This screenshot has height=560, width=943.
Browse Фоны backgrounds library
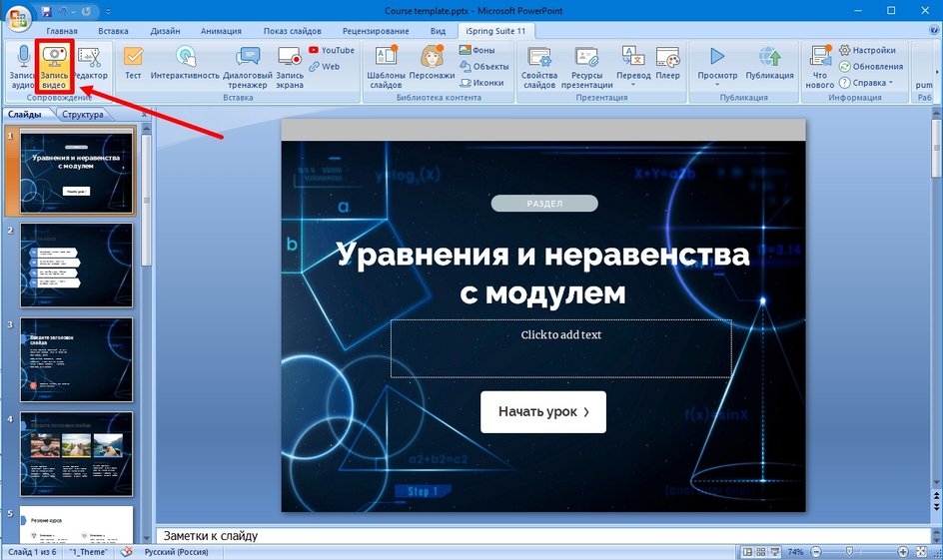(x=476, y=50)
